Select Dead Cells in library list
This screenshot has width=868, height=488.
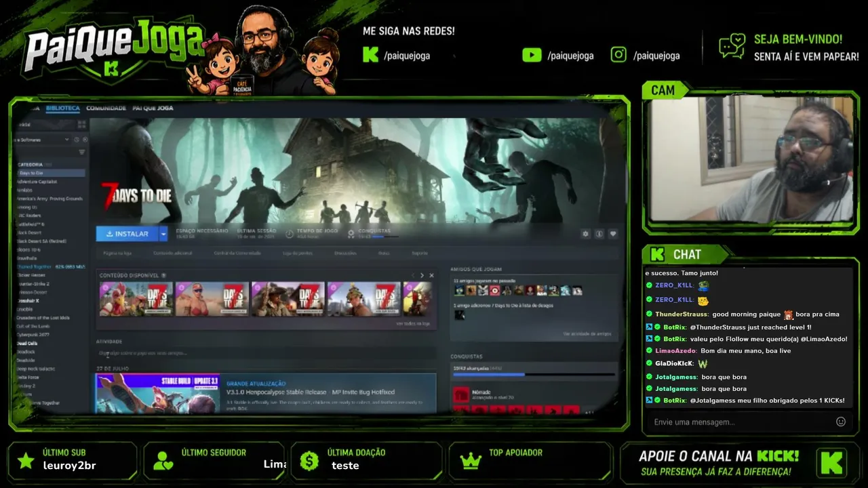click(27, 344)
